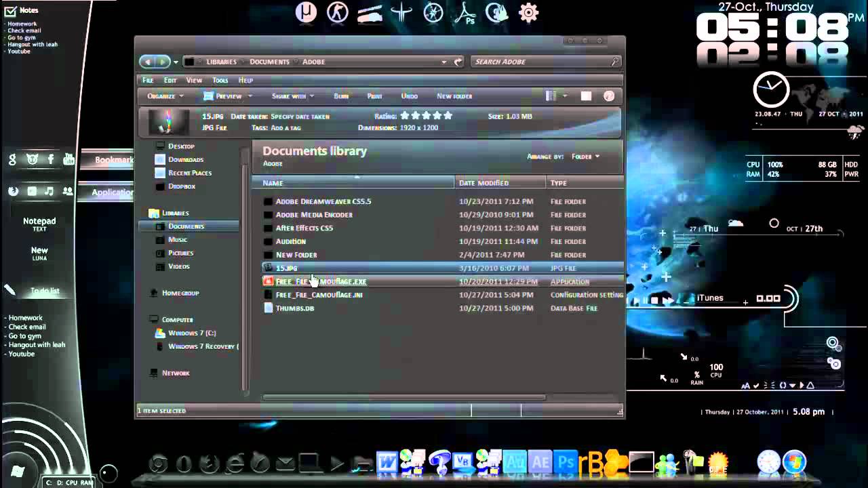This screenshot has width=868, height=488.
Task: Click the Facebook icon in left sidebar
Action: (50, 159)
